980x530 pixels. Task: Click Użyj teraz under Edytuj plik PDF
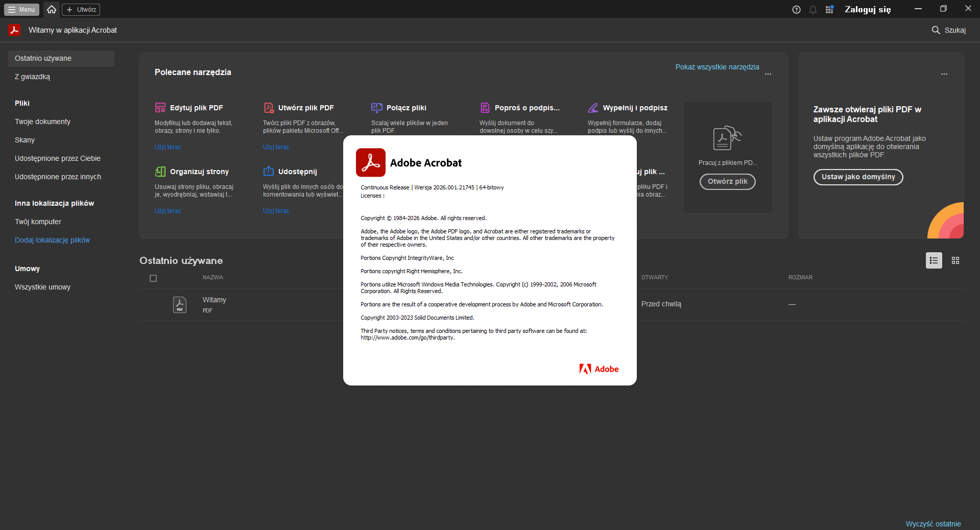pos(168,147)
